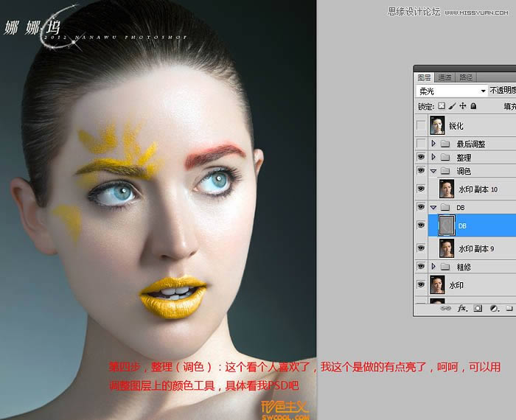This screenshot has height=420, width=516.
Task: Click the lock transparent pixels icon
Action: [x=442, y=106]
